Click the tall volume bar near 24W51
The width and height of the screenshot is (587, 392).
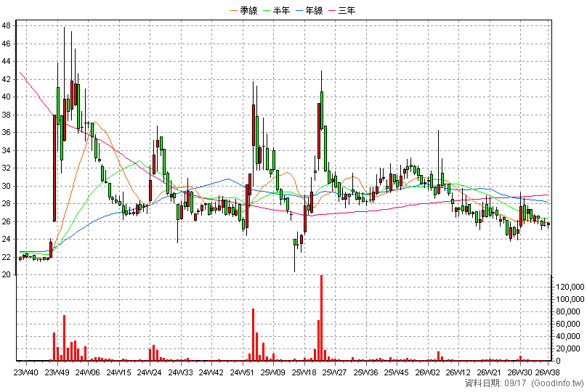point(254,335)
